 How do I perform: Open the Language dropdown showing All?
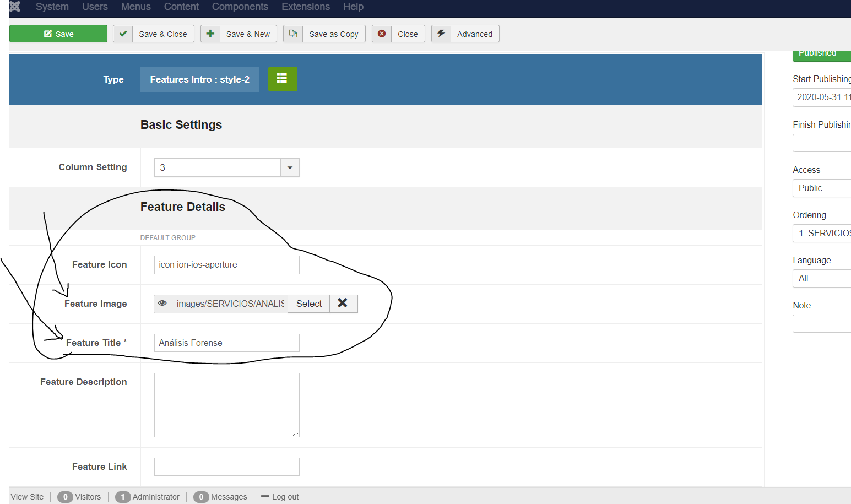point(822,278)
